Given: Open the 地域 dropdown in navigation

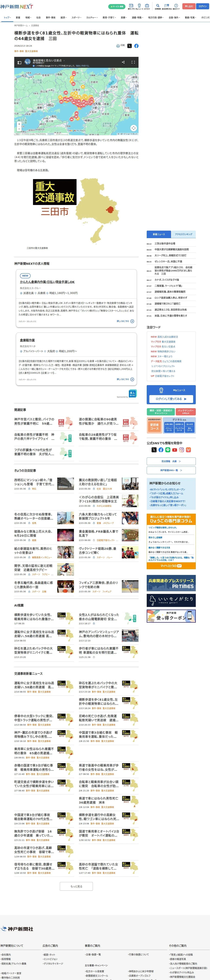Looking at the screenshot, I should [x=28, y=17].
